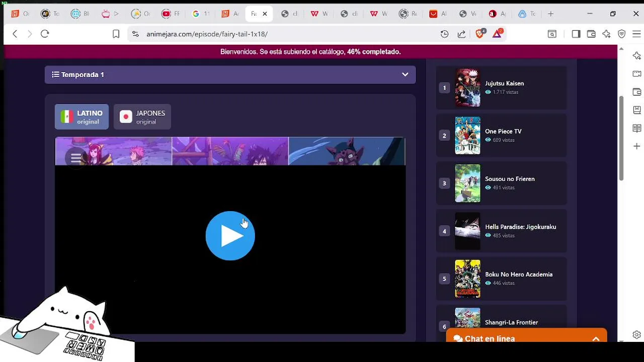Switch to the tab labeled FF

[171, 14]
